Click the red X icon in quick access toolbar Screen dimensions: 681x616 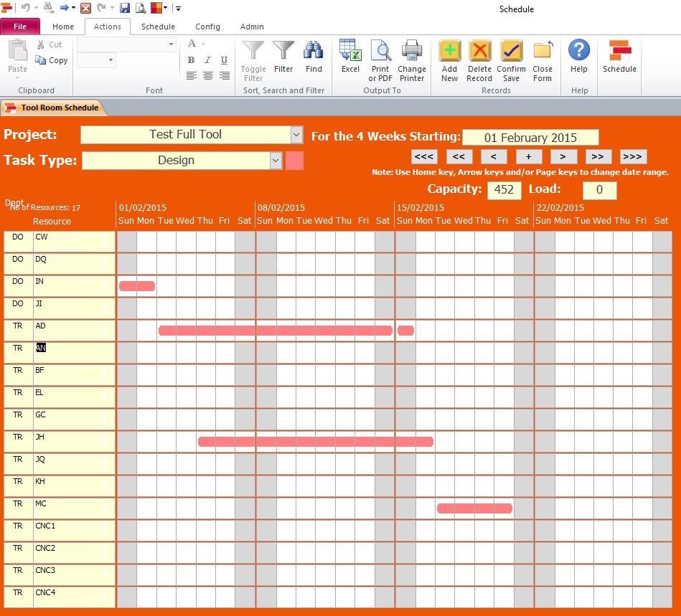click(86, 8)
